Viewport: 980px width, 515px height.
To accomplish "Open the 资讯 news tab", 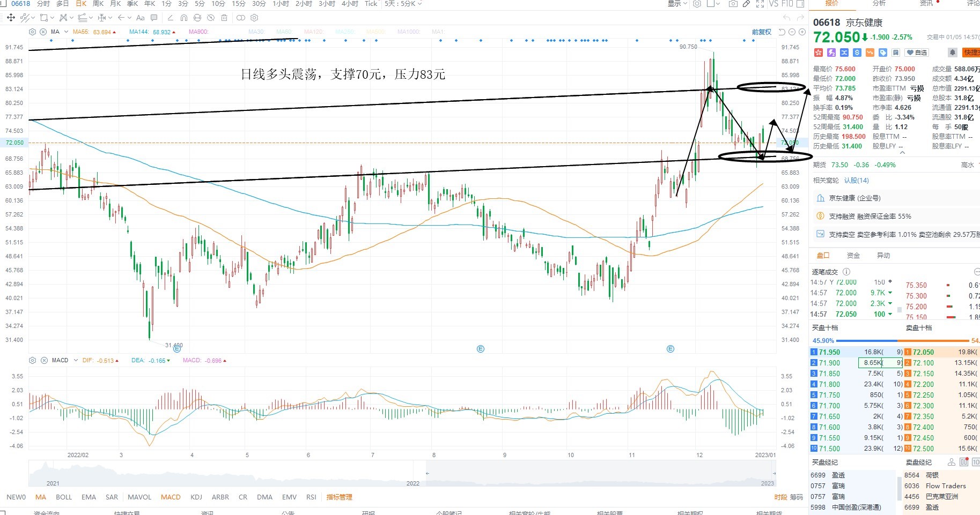I will (926, 3).
